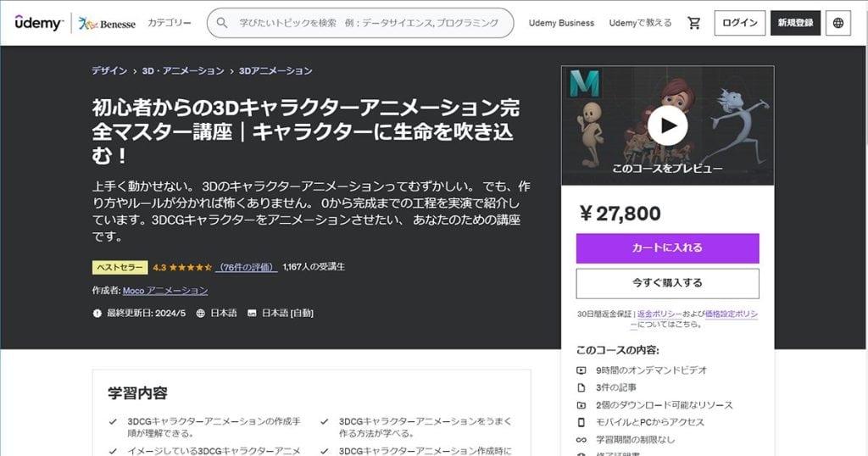The height and width of the screenshot is (456, 868).
Task: Click the 3件の記事 document icon
Action: [581, 388]
